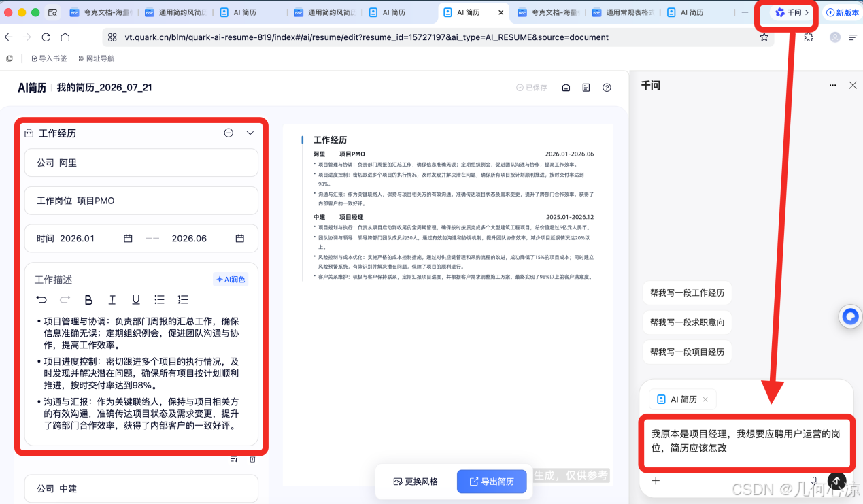Screen dimensions: 863x504
Task: Click the 新版本 update button
Action: click(843, 12)
